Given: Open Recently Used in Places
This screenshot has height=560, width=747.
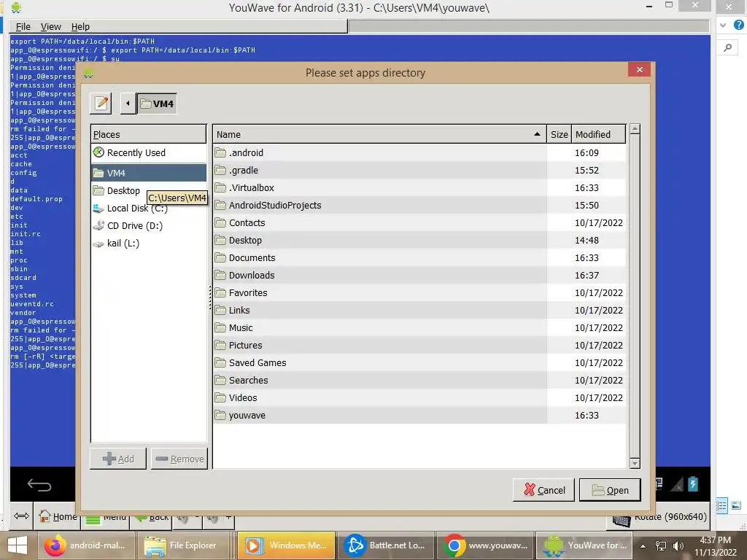Looking at the screenshot, I should pos(149,153).
